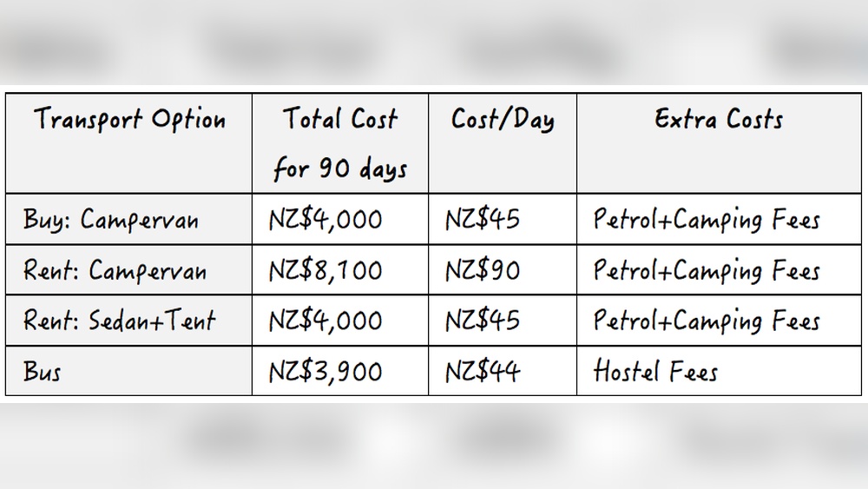The image size is (868, 489).
Task: Click Petrol+Camping Fees in Rent: Campervan row
Action: (719, 270)
